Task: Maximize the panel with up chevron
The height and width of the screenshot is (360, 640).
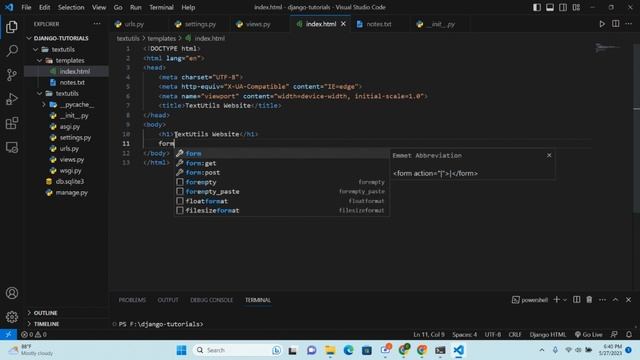Action: tap(615, 300)
